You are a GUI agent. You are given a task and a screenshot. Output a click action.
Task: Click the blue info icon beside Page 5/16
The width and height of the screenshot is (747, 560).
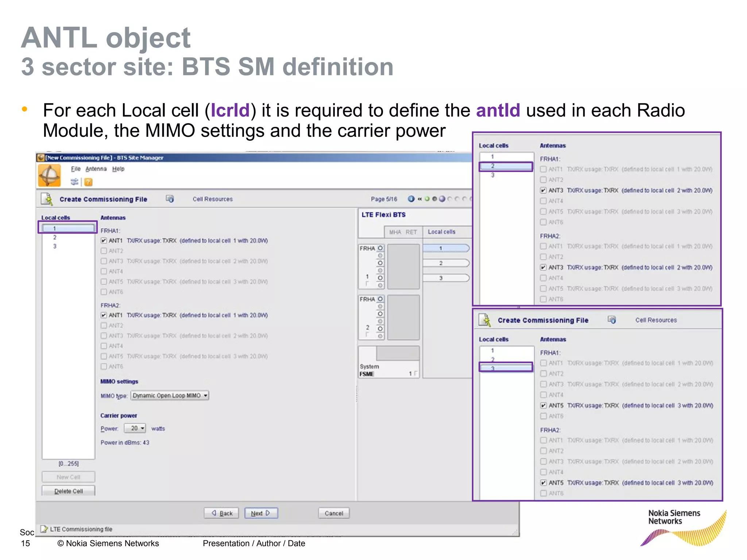pos(411,199)
